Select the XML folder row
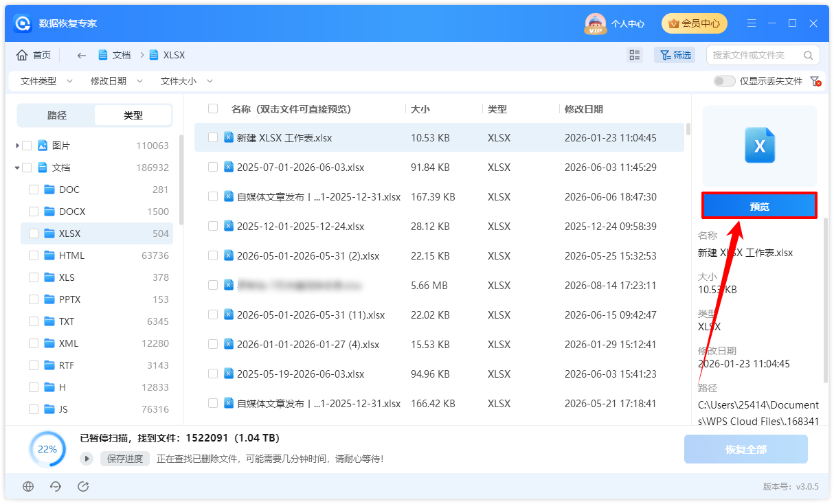 (97, 343)
